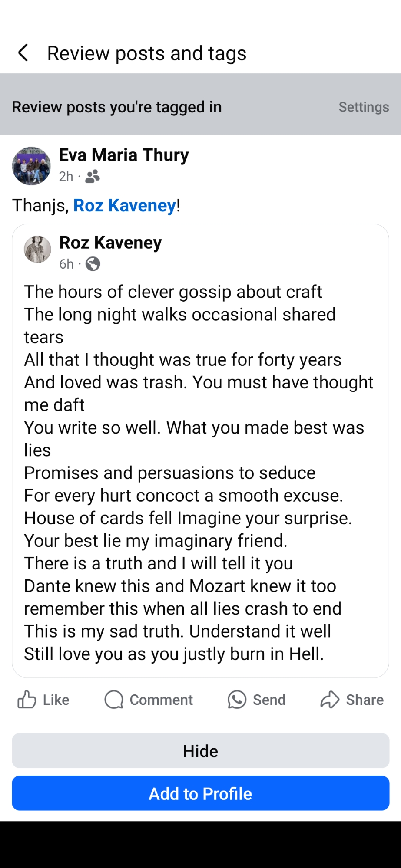Click the Comment speech bubble icon
Screen dimensions: 401x868
tap(114, 700)
